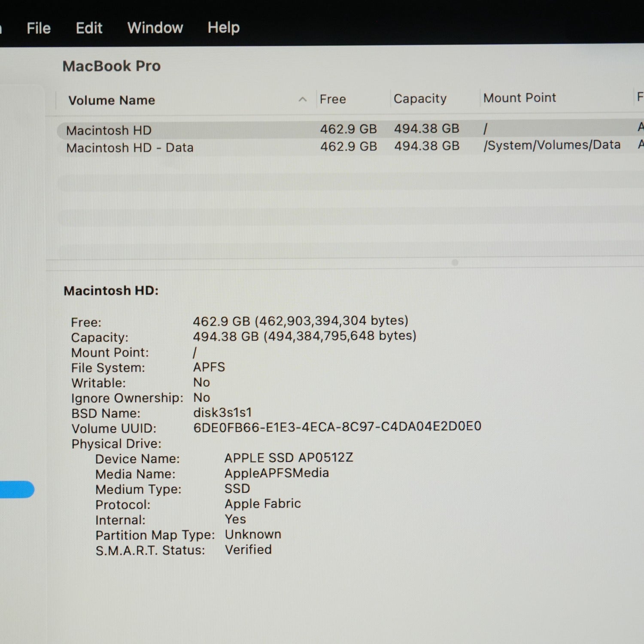Click 494.38 GB capacity in Macintosh HD row
The image size is (644, 644).
427,128
